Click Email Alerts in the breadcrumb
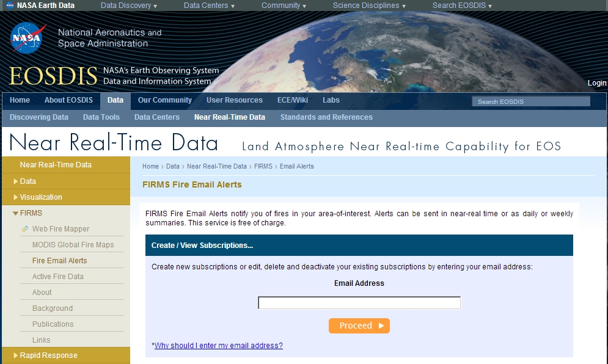608x364 pixels. tap(296, 166)
